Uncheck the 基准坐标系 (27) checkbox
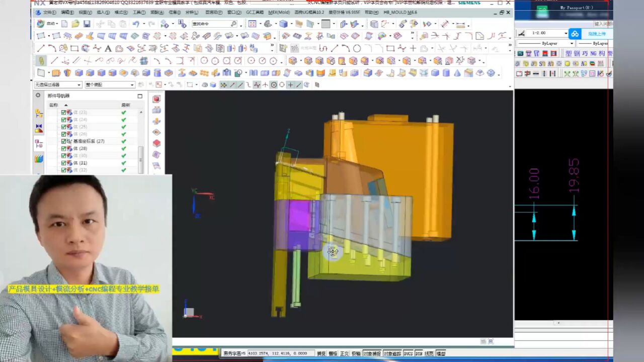The image size is (644, 362). click(x=63, y=141)
